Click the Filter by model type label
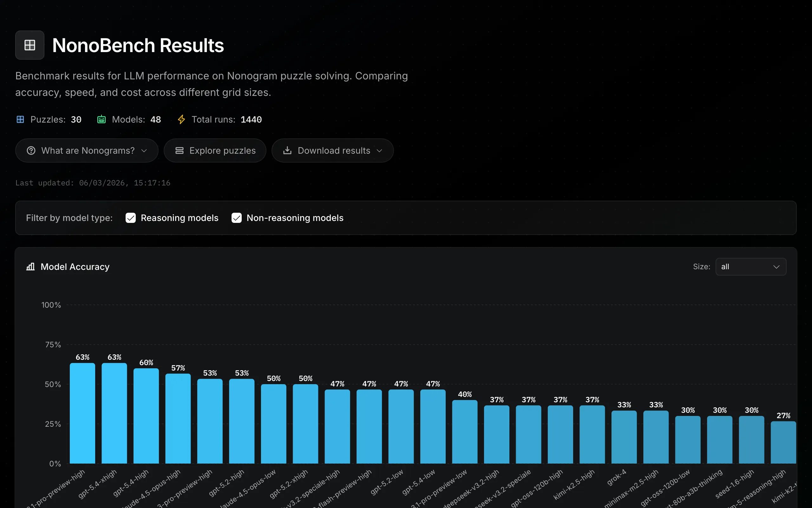Image resolution: width=812 pixels, height=508 pixels. pyautogui.click(x=69, y=218)
